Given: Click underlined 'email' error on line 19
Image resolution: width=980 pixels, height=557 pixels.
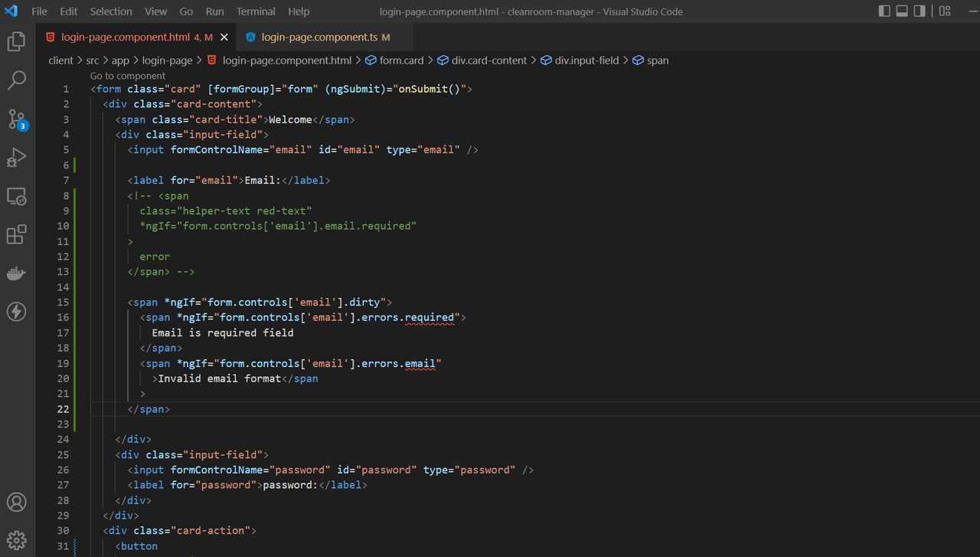Looking at the screenshot, I should (420, 363).
